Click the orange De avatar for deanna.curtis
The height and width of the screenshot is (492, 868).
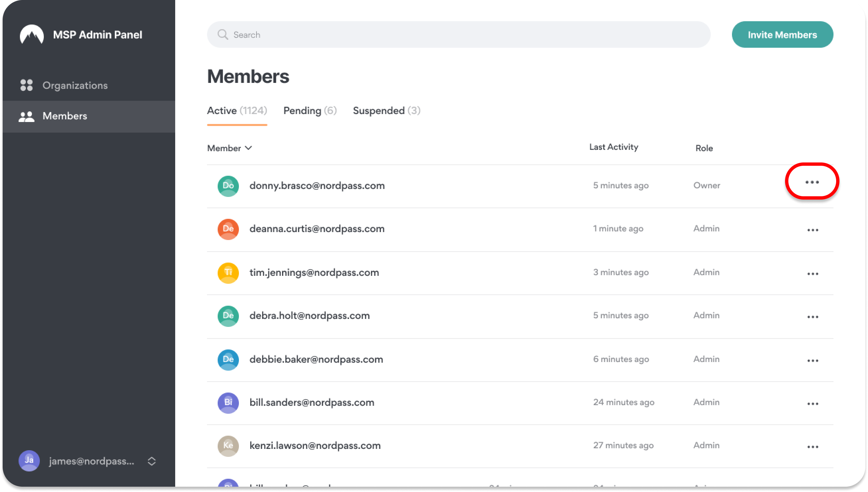228,229
